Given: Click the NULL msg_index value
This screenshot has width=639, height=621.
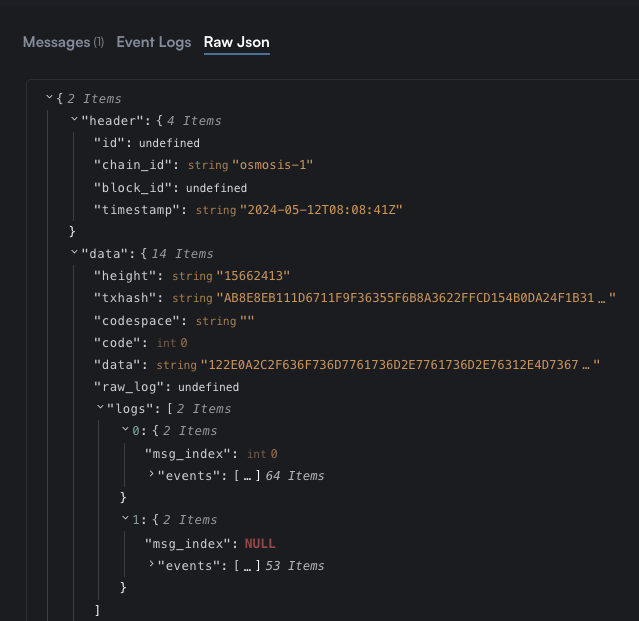Looking at the screenshot, I should tap(260, 544).
